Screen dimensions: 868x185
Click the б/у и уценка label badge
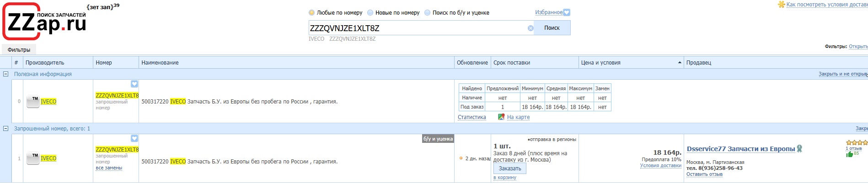pyautogui.click(x=438, y=139)
